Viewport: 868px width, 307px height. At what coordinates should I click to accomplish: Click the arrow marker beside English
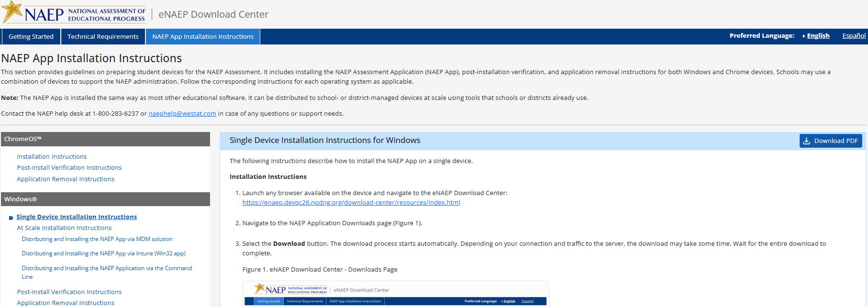coord(804,36)
